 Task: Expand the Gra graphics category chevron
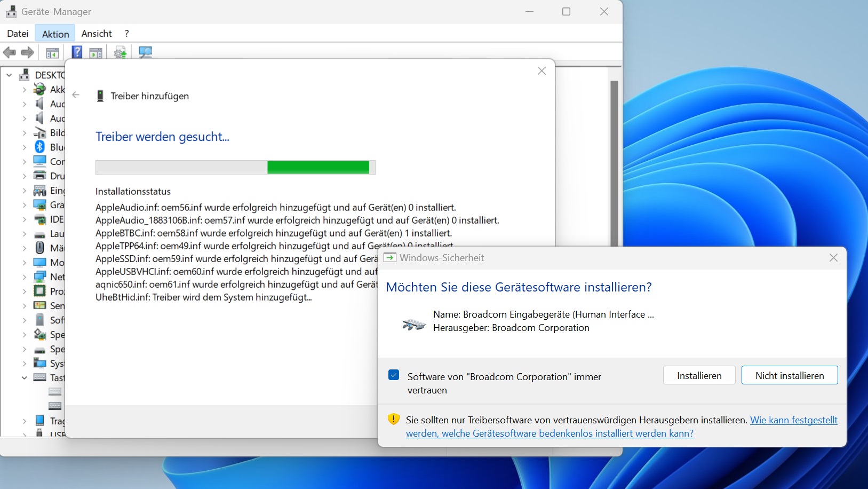click(24, 205)
